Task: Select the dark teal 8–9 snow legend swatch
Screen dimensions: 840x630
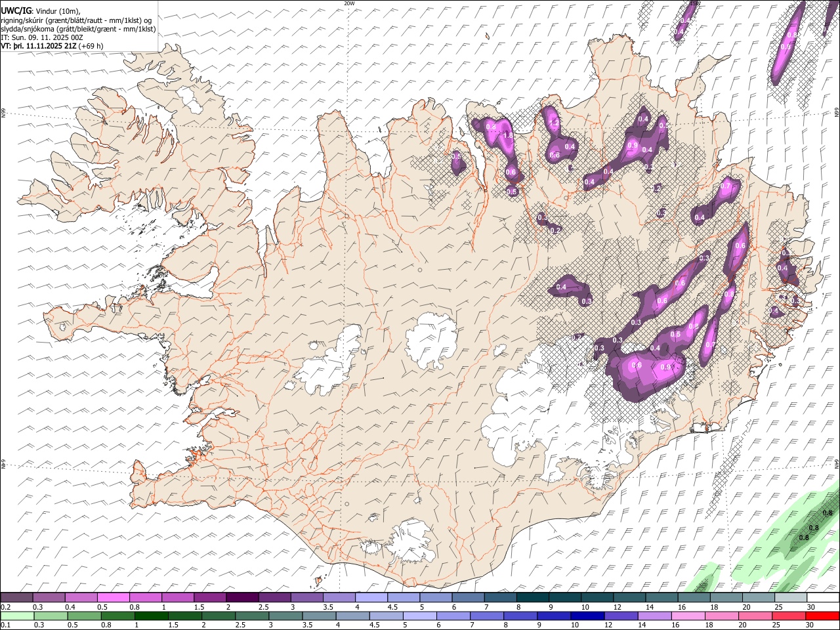Action: point(532,597)
